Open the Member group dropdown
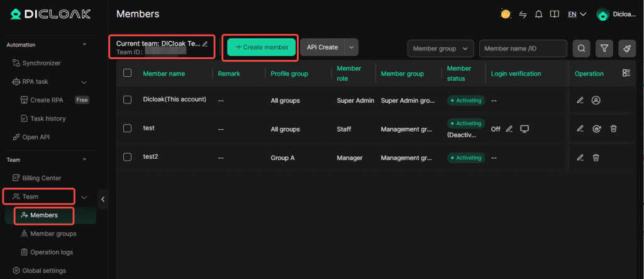The image size is (644, 279). click(x=440, y=48)
